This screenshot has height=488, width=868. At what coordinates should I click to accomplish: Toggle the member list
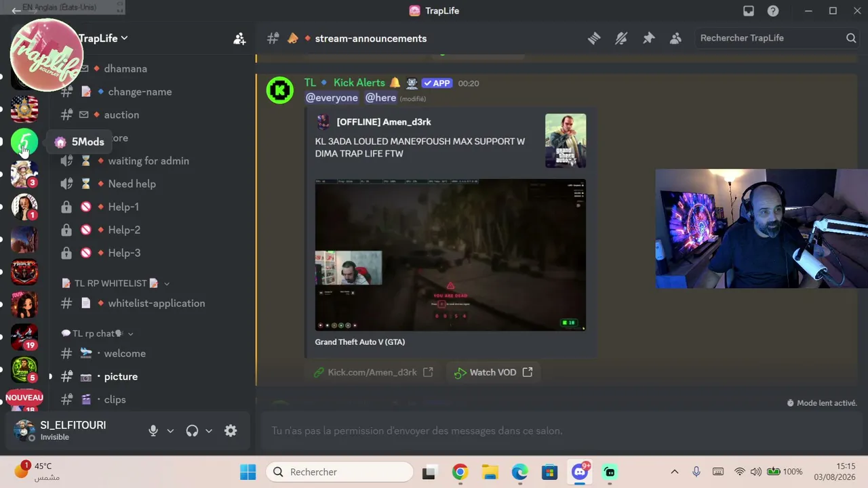(675, 39)
